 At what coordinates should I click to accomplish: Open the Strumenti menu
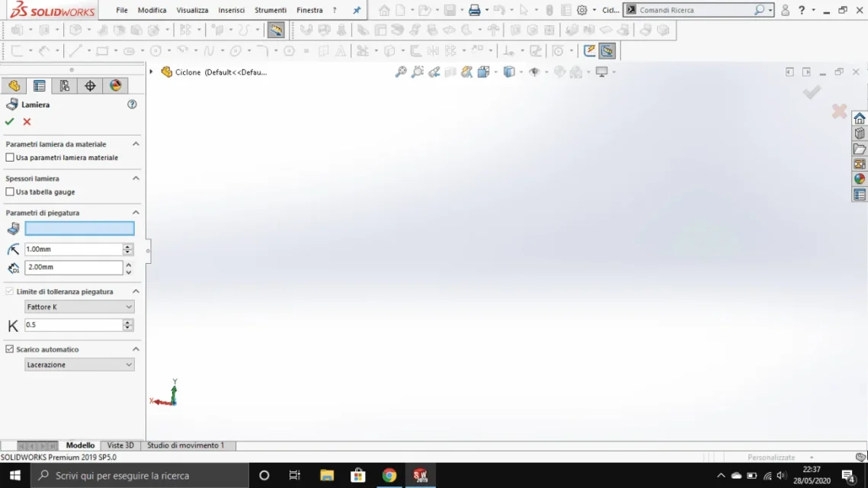tap(270, 10)
